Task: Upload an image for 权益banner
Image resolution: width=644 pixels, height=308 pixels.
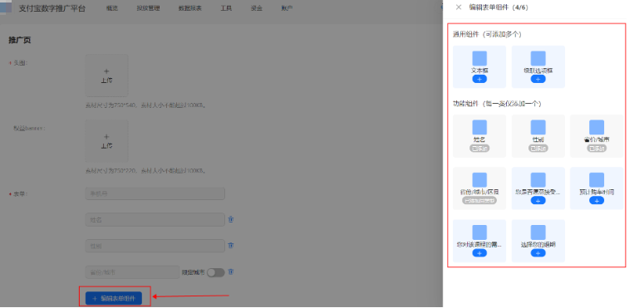Action: [106, 140]
